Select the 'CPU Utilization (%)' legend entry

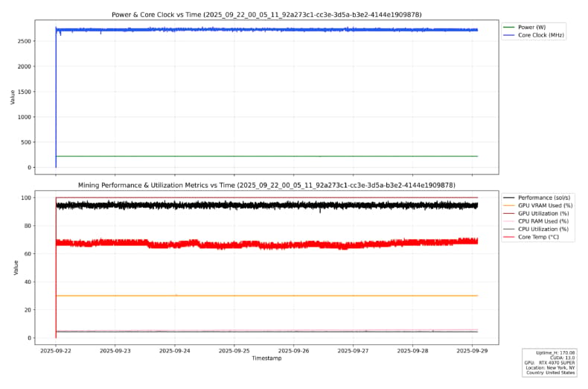(x=536, y=229)
